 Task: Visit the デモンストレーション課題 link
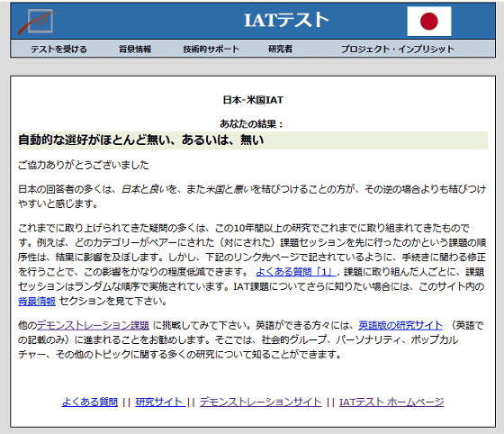(93, 325)
